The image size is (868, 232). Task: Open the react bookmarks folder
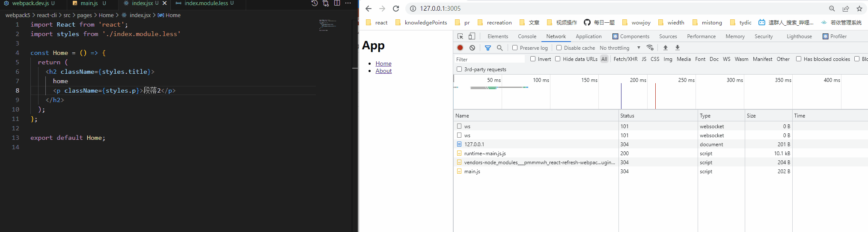tap(377, 22)
